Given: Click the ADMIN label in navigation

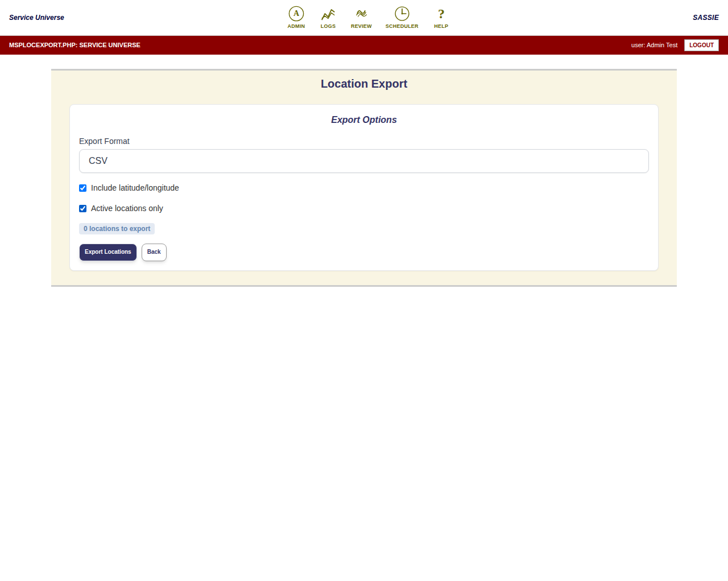Looking at the screenshot, I should pyautogui.click(x=296, y=26).
